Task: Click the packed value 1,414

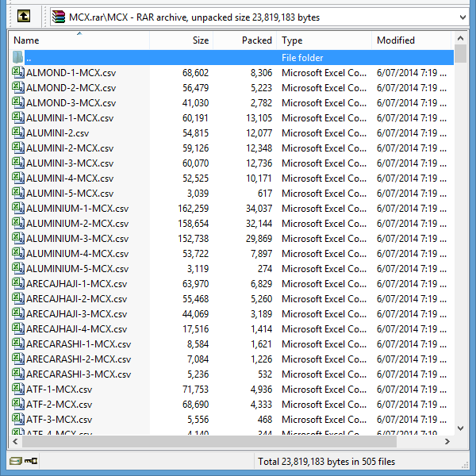Action: coord(261,329)
